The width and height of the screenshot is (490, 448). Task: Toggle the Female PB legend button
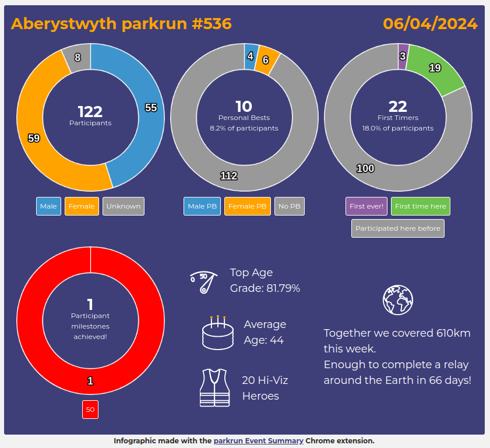coord(248,206)
